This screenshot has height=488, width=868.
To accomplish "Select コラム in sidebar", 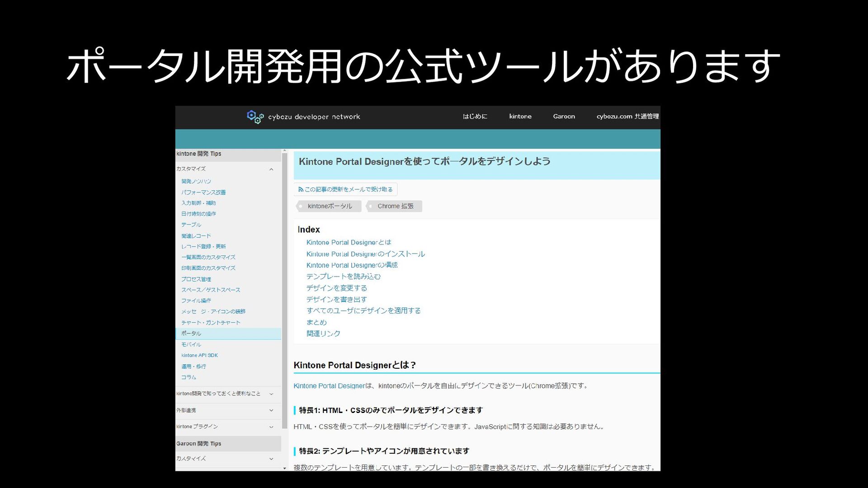I will pos(189,377).
